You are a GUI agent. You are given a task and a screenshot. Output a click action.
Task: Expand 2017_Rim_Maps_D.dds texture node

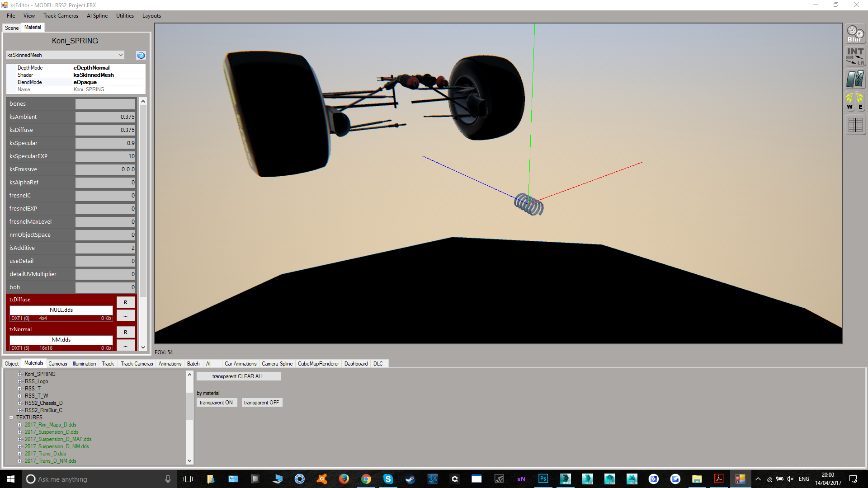click(19, 425)
